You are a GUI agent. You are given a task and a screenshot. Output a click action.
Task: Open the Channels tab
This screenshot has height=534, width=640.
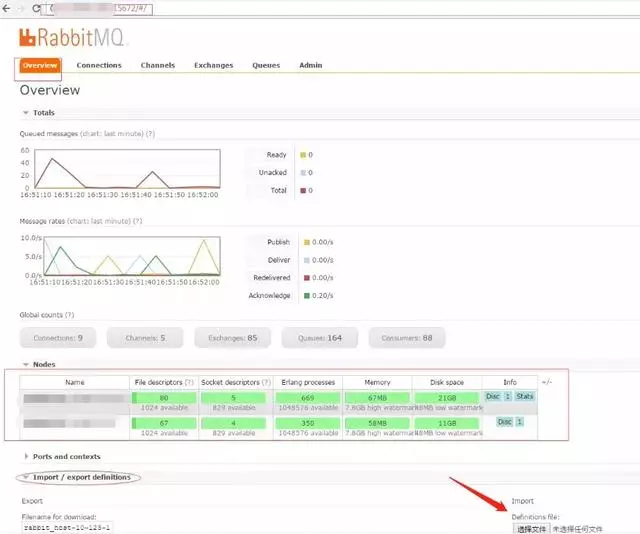coord(158,65)
